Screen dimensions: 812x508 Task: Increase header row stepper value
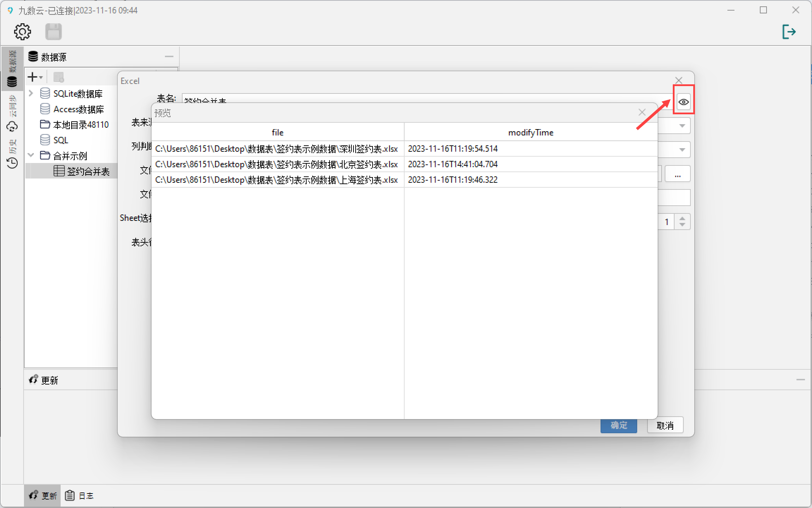682,219
